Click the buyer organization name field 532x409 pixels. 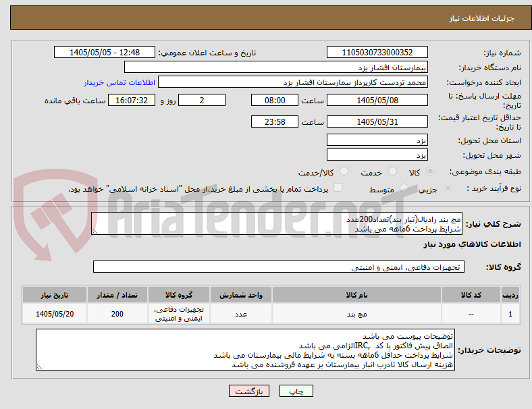click(276, 67)
